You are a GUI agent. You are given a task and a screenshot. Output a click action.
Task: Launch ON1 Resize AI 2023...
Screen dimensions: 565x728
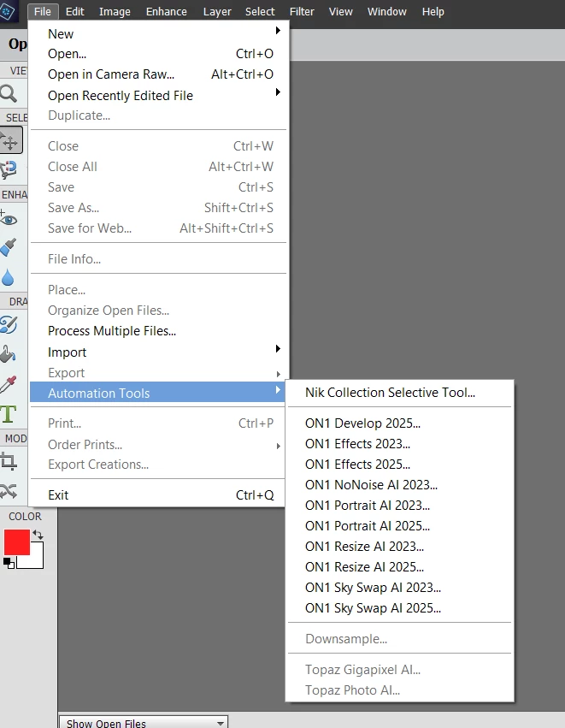pyautogui.click(x=400, y=546)
